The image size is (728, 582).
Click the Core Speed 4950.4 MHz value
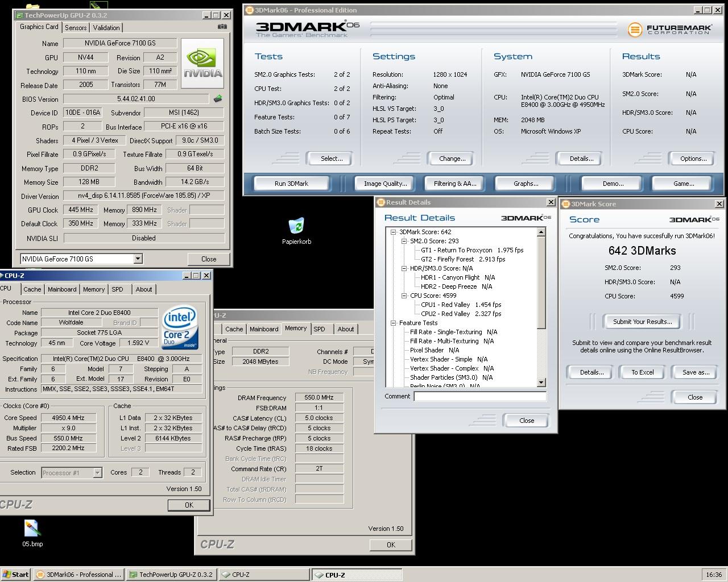point(68,418)
